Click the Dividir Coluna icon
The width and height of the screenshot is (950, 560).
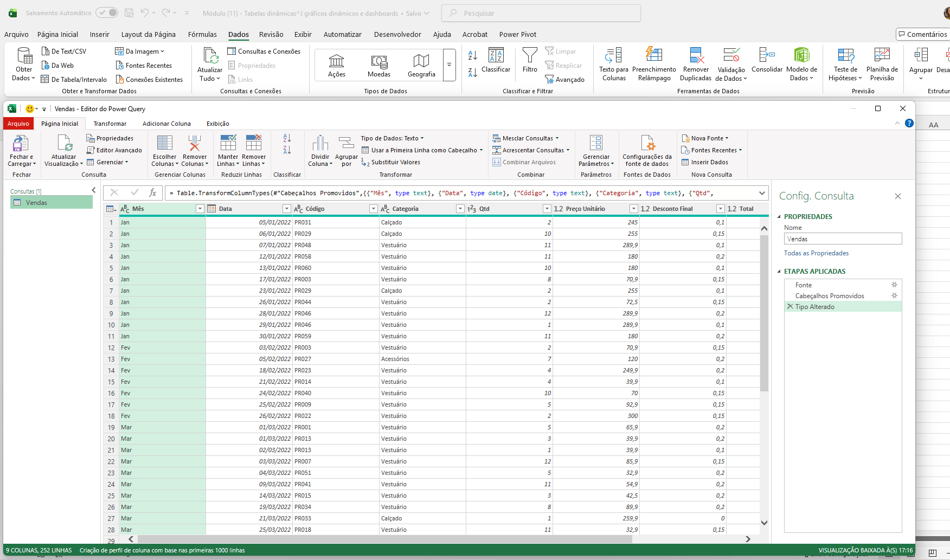[320, 144]
